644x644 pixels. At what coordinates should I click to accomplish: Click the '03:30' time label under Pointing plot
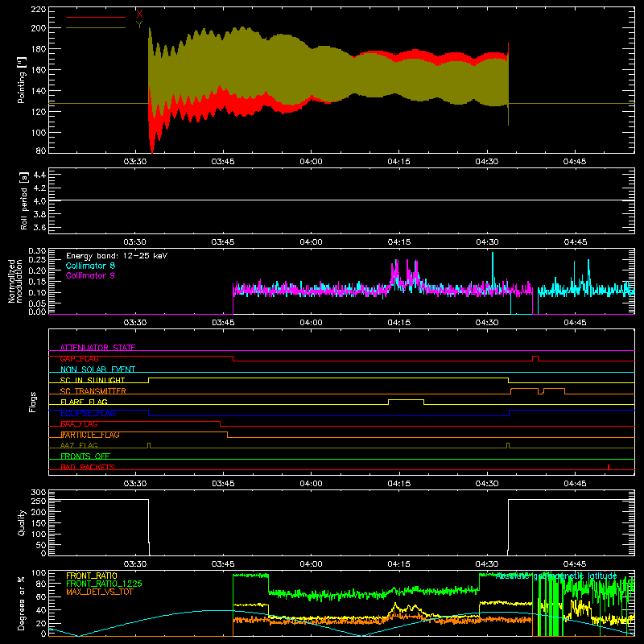tap(135, 162)
